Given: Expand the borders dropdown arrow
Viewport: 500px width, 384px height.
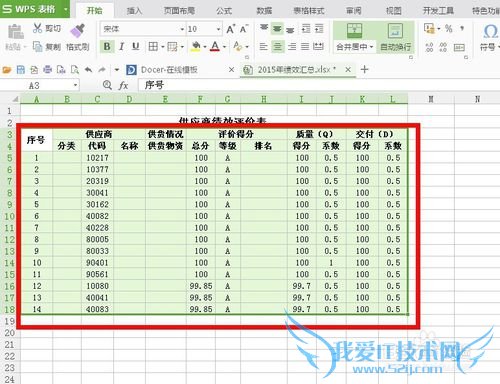Looking at the screenshot, I should 163,47.
